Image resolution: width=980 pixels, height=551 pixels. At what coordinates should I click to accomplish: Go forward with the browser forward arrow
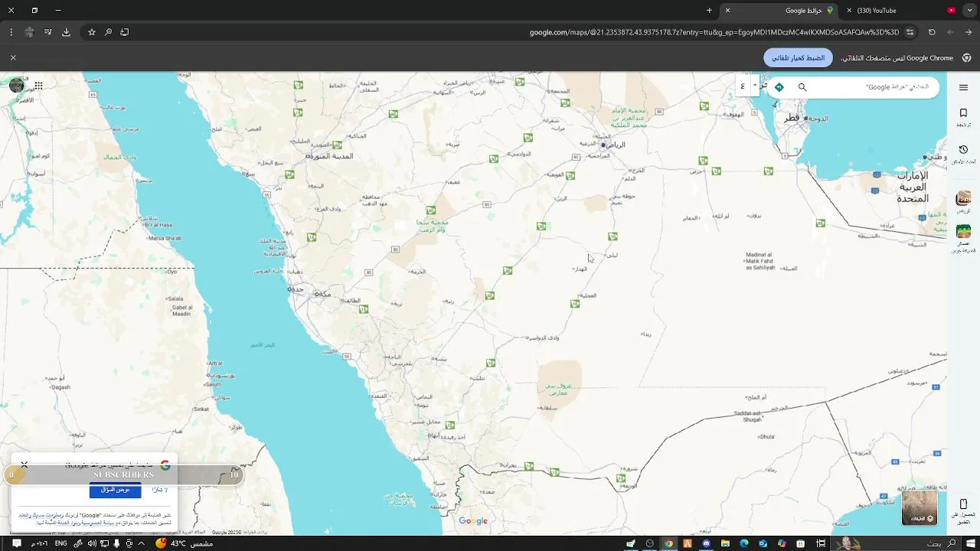(x=950, y=32)
